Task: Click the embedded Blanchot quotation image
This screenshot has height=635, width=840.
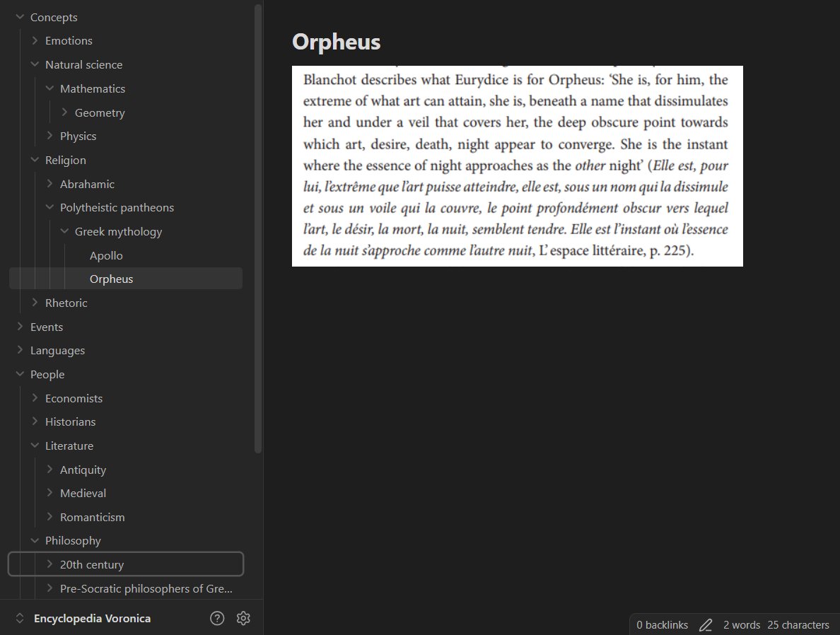Action: click(x=518, y=166)
